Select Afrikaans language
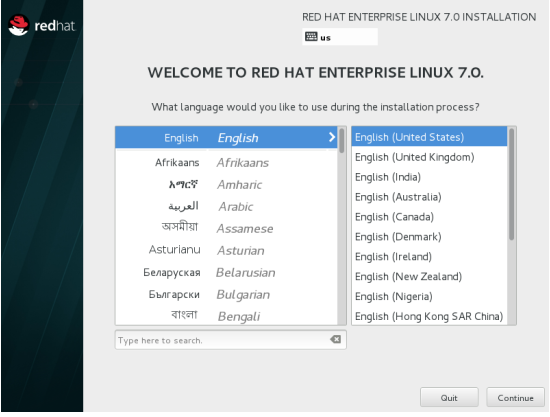The height and width of the screenshot is (417, 550). (226, 163)
